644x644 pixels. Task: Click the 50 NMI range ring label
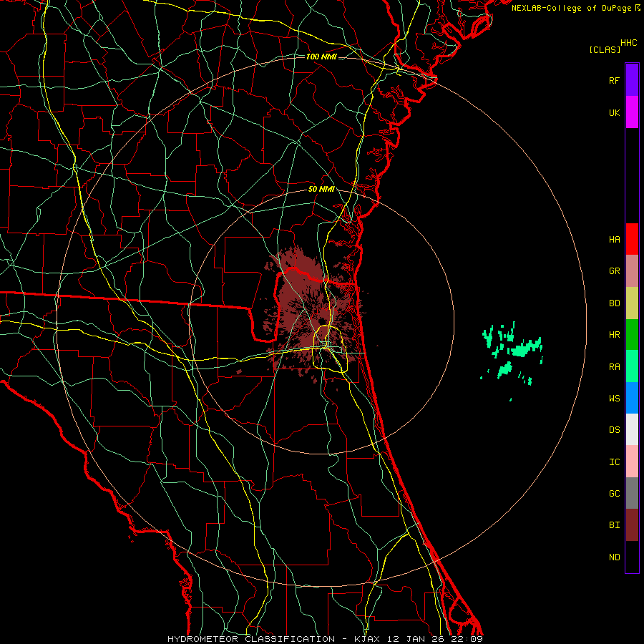pos(321,189)
